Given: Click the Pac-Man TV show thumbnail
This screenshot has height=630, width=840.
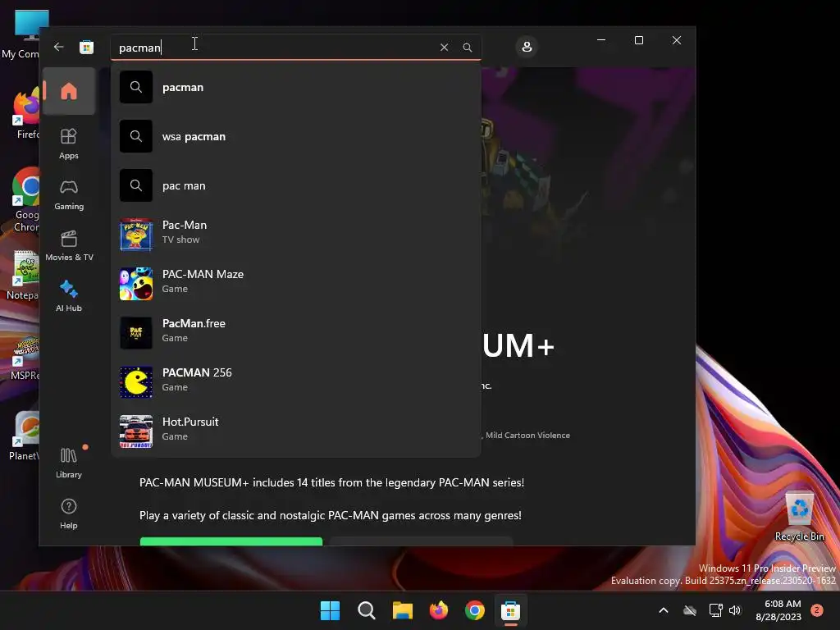Looking at the screenshot, I should [x=135, y=234].
